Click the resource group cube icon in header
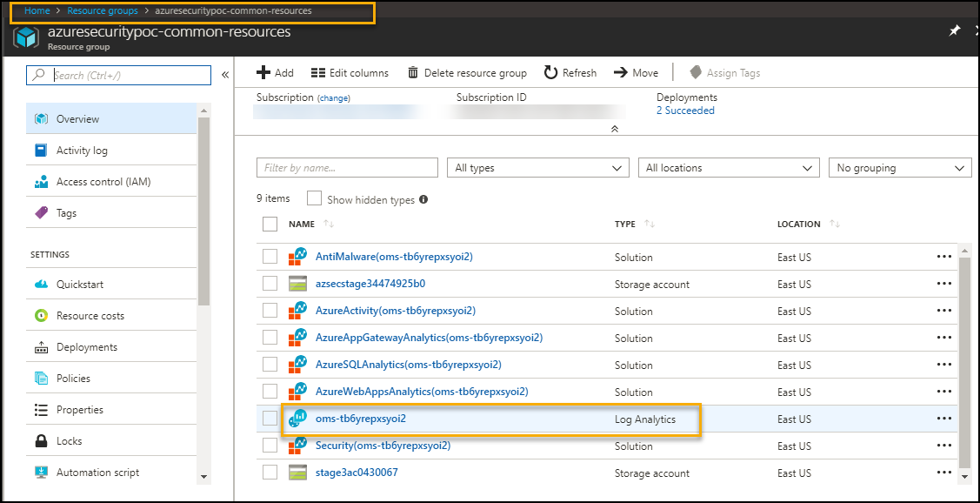 [28, 37]
